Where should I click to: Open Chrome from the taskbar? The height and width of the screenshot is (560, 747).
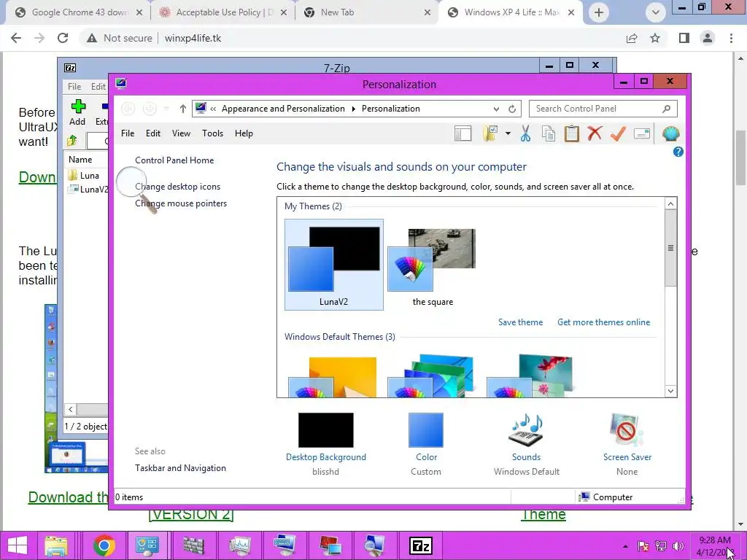point(104,545)
